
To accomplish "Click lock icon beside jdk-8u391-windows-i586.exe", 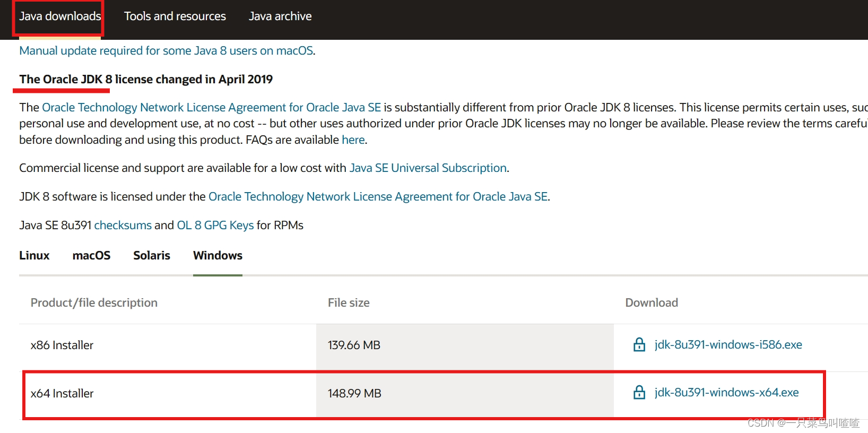I will click(639, 345).
